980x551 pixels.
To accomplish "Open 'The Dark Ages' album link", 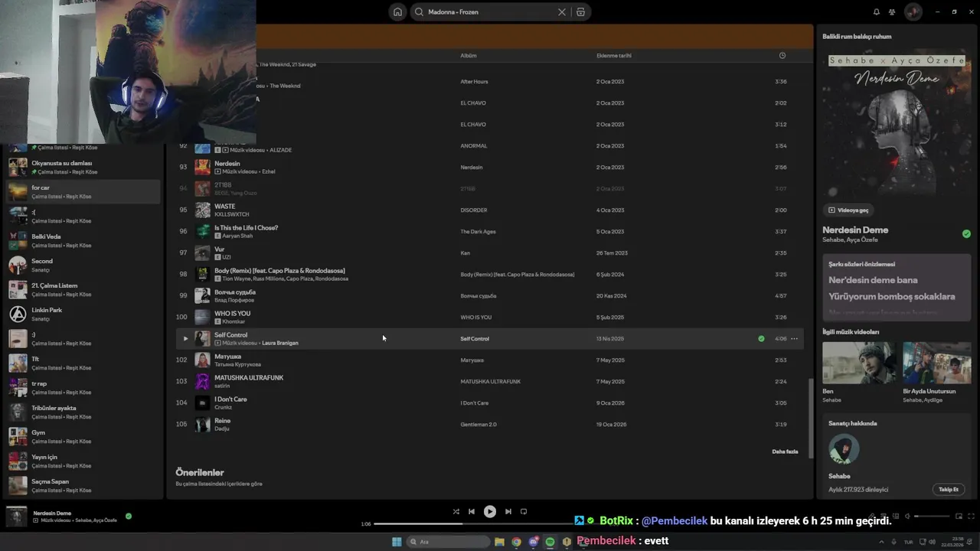I will 478,231.
